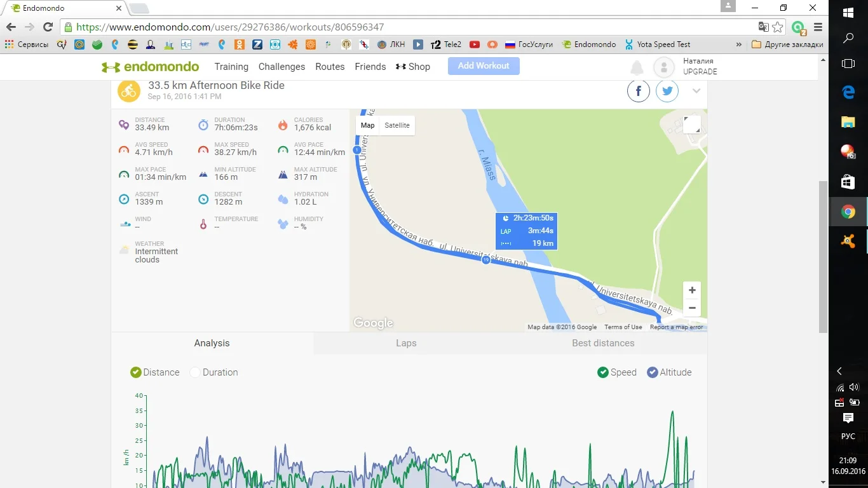Viewport: 868px width, 488px height.
Task: Click Report a map error link
Action: [x=677, y=327]
